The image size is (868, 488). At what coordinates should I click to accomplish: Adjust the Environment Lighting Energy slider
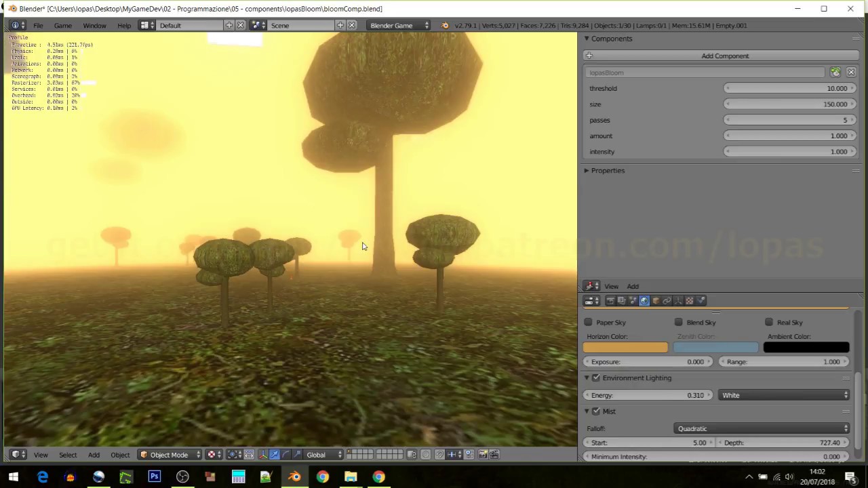coord(648,395)
